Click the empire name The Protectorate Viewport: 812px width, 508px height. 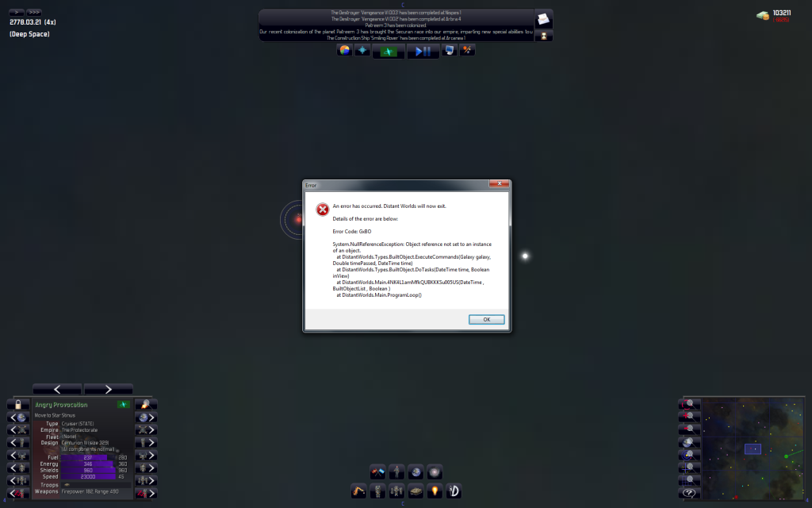click(79, 430)
